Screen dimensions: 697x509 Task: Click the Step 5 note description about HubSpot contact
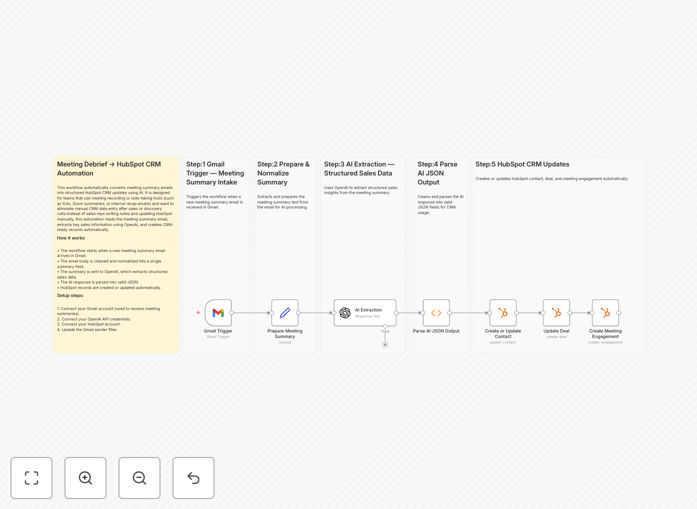tap(551, 179)
